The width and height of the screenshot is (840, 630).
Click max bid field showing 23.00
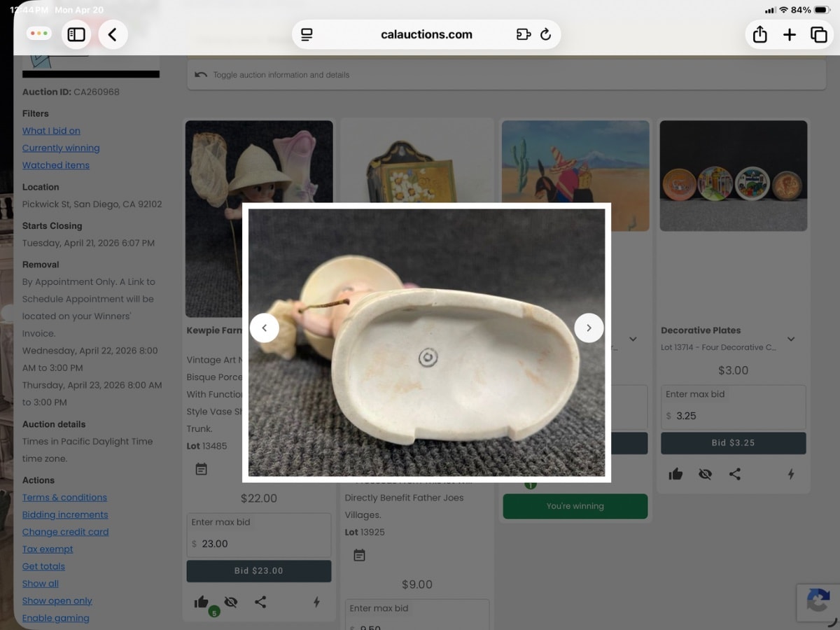pos(259,543)
